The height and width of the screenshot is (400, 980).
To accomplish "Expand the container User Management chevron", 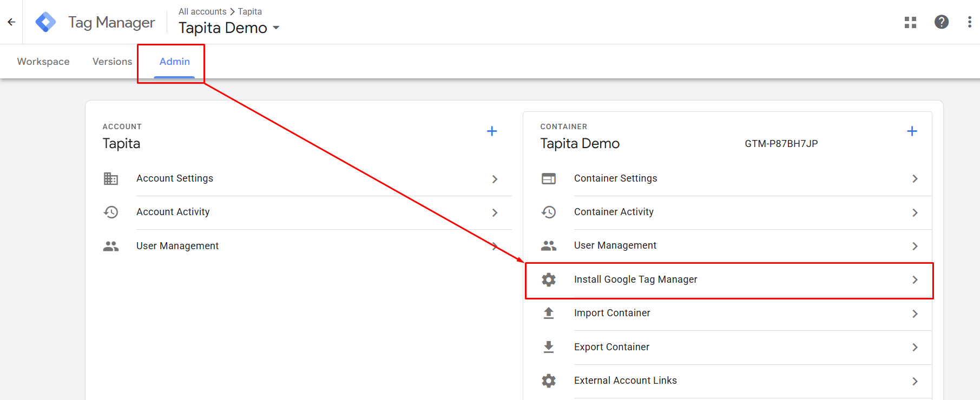I will pos(915,246).
